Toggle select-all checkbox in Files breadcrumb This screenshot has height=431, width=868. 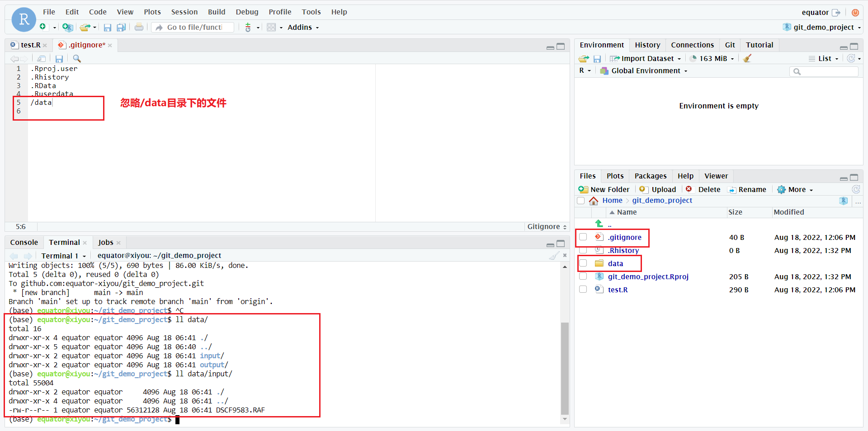click(x=581, y=201)
